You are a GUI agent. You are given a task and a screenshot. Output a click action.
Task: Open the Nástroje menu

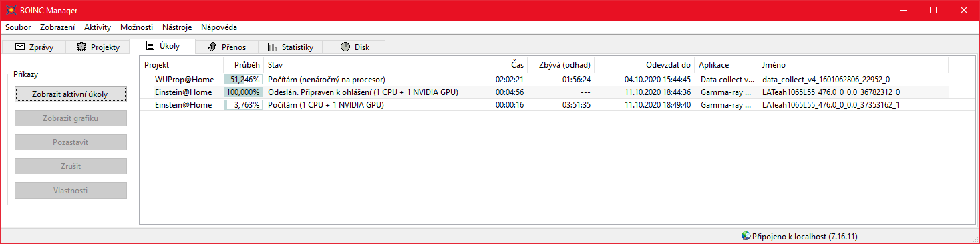coord(177,27)
